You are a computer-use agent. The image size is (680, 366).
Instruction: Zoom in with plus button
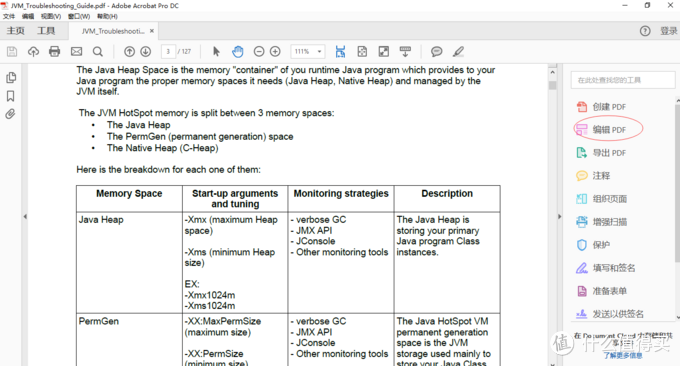pos(275,52)
